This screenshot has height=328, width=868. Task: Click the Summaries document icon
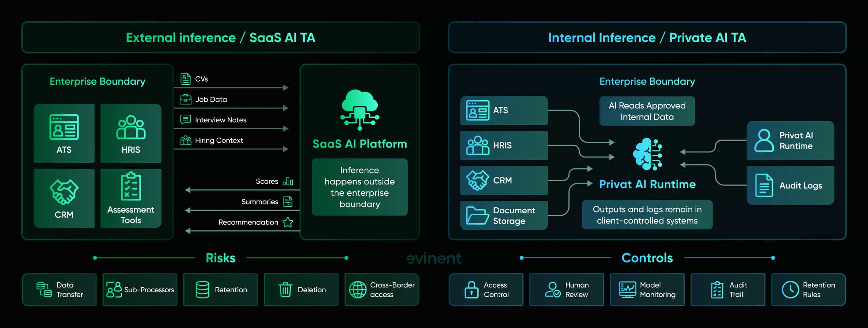(288, 202)
